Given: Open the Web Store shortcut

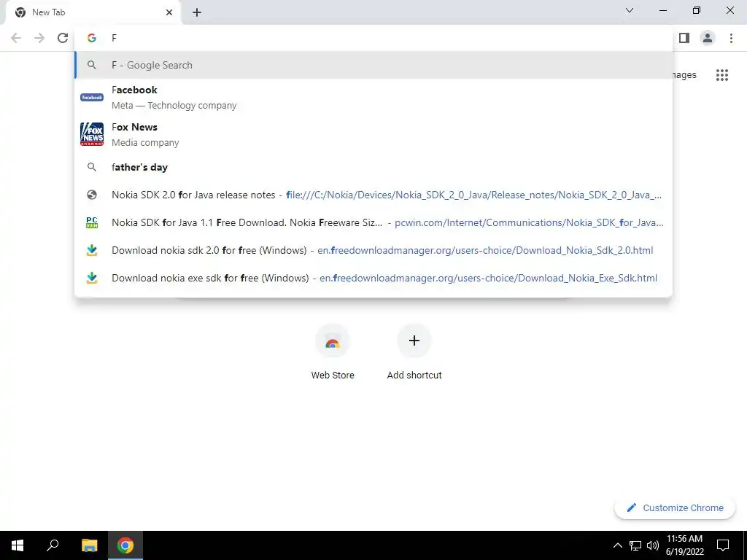Looking at the screenshot, I should coord(333,351).
